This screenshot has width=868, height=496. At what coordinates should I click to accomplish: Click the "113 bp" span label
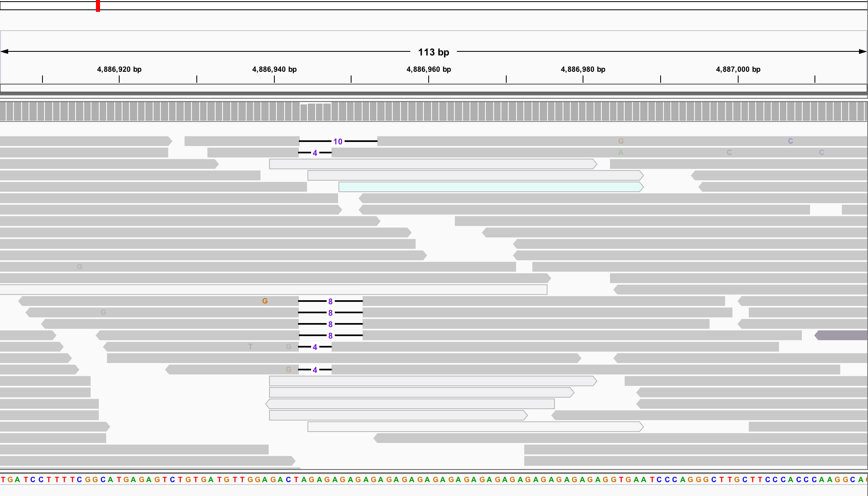click(x=434, y=52)
